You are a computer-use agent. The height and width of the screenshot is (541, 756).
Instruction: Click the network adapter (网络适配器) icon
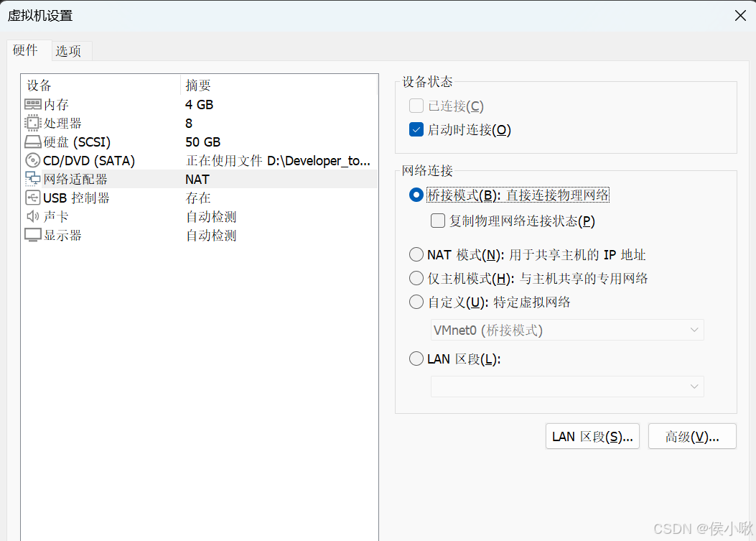pyautogui.click(x=33, y=179)
